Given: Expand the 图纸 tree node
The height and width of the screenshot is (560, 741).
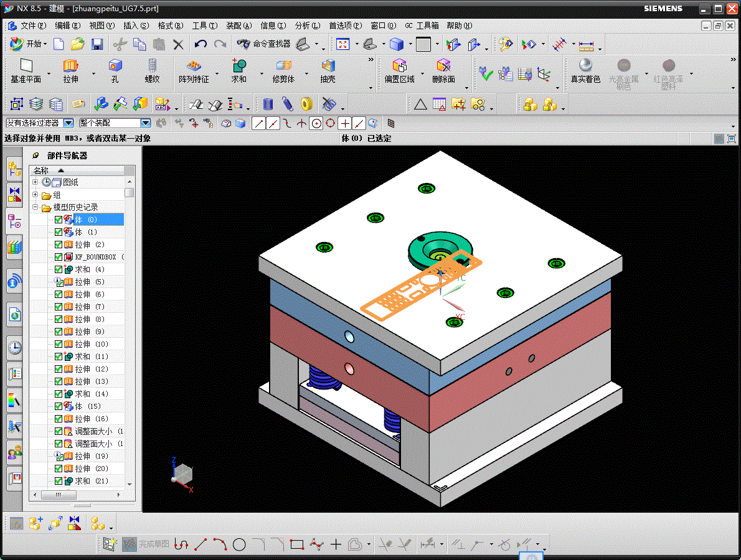Looking at the screenshot, I should [x=35, y=182].
